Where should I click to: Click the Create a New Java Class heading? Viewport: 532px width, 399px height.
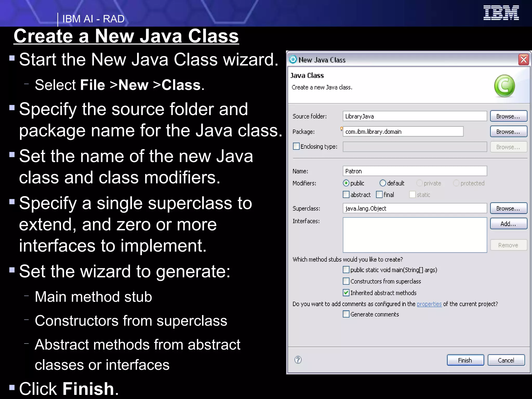(126, 36)
